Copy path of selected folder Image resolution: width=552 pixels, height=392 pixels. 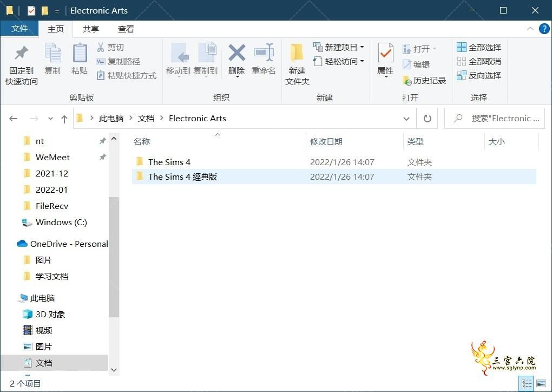(x=119, y=61)
